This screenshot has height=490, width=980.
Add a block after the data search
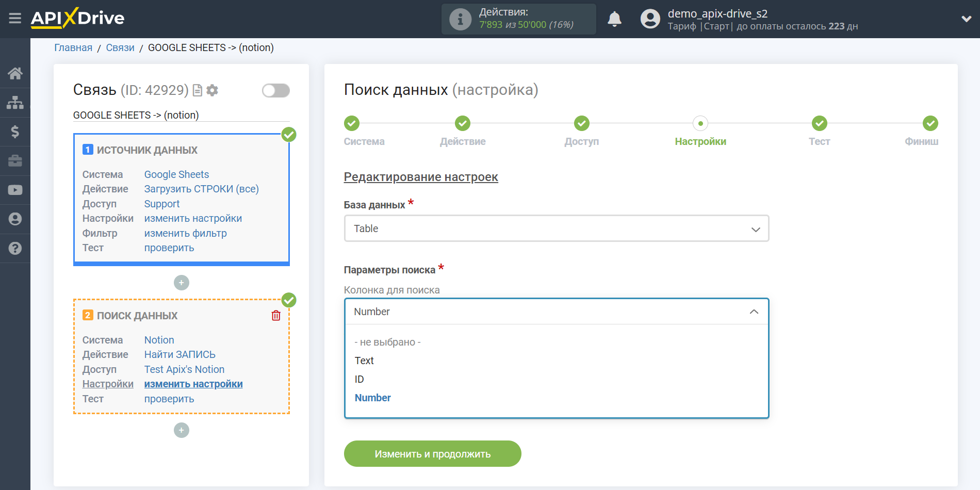click(x=182, y=430)
